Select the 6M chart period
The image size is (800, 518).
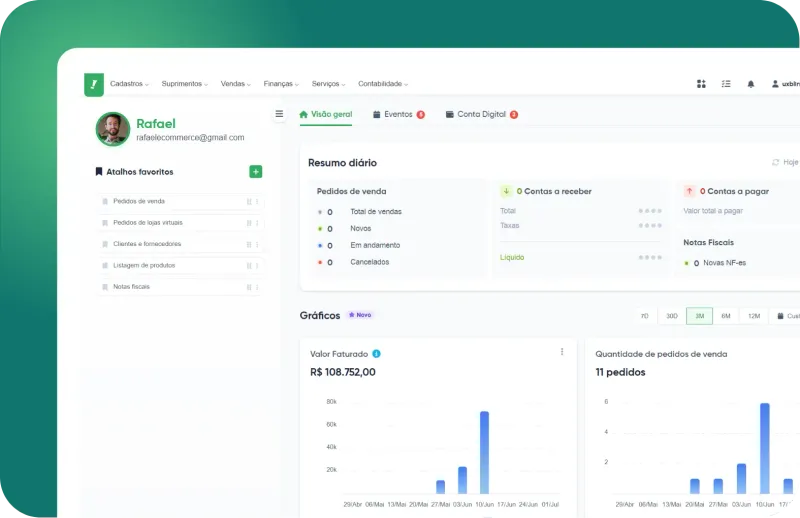[726, 316]
